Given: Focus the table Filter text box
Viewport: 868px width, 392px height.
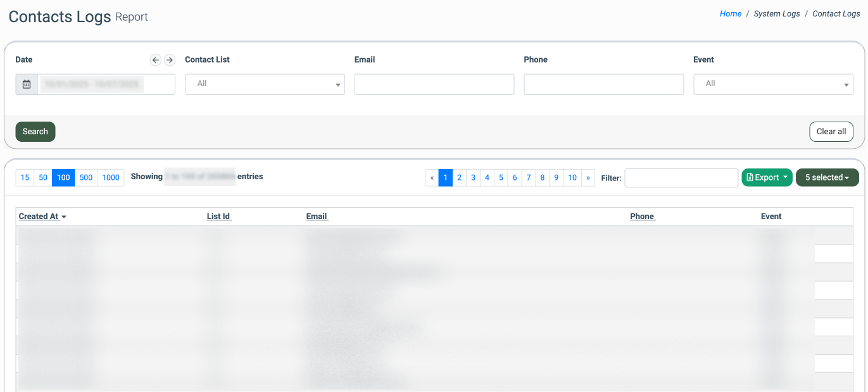Looking at the screenshot, I should (x=681, y=178).
